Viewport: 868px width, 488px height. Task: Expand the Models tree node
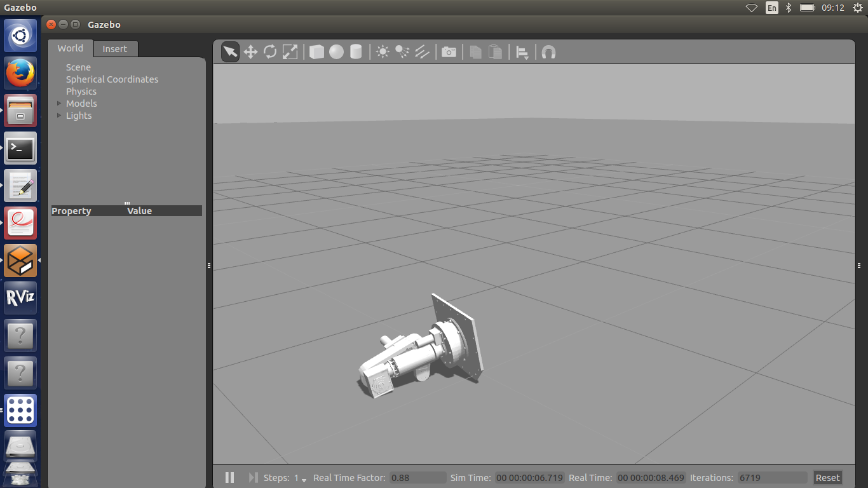pyautogui.click(x=59, y=103)
